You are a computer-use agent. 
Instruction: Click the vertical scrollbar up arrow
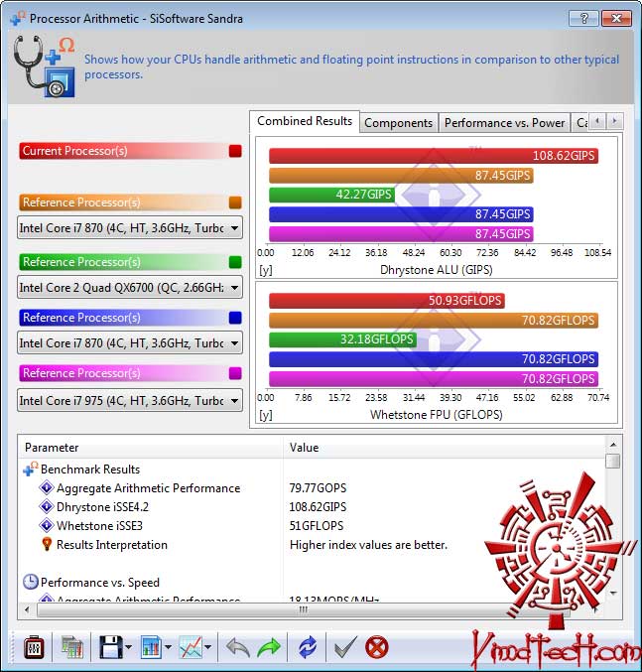613,445
